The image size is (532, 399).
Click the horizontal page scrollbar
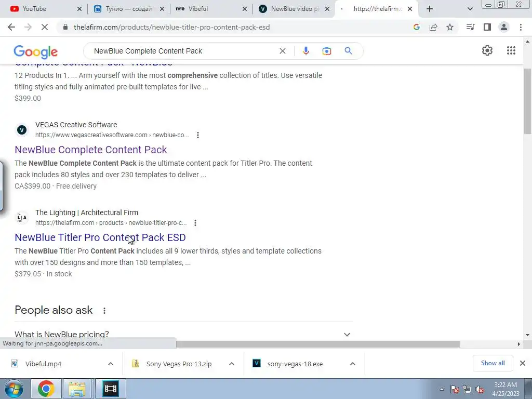[318, 344]
